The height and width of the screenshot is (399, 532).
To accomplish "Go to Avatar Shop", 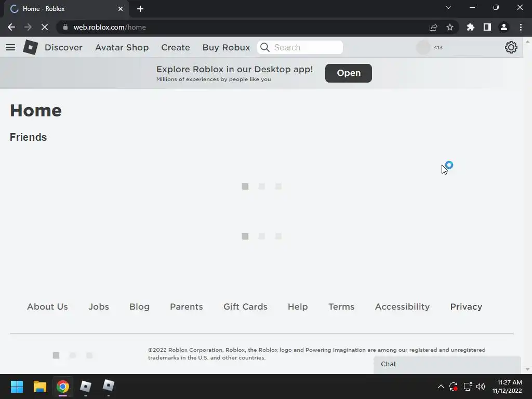I will [122, 47].
